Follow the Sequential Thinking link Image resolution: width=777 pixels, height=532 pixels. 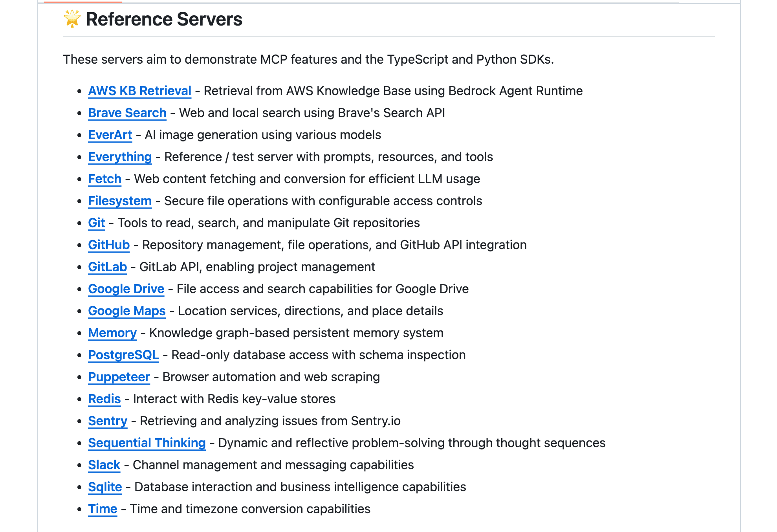point(147,443)
